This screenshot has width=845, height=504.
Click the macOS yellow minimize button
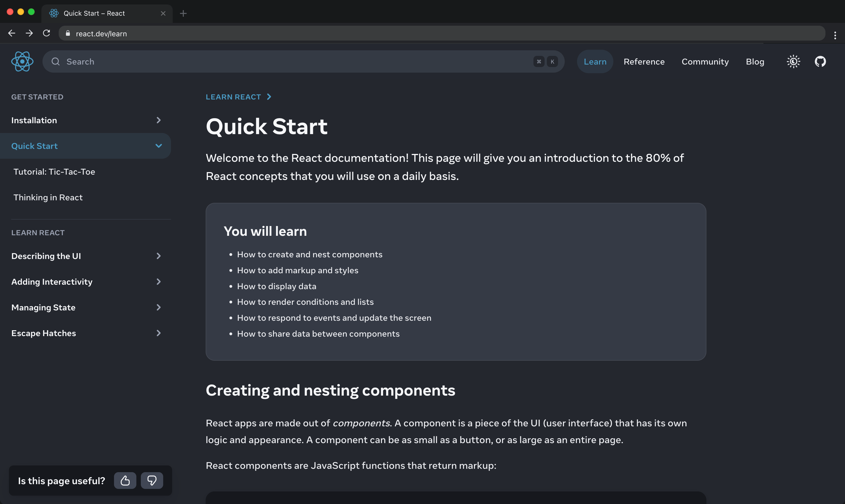[x=21, y=12]
